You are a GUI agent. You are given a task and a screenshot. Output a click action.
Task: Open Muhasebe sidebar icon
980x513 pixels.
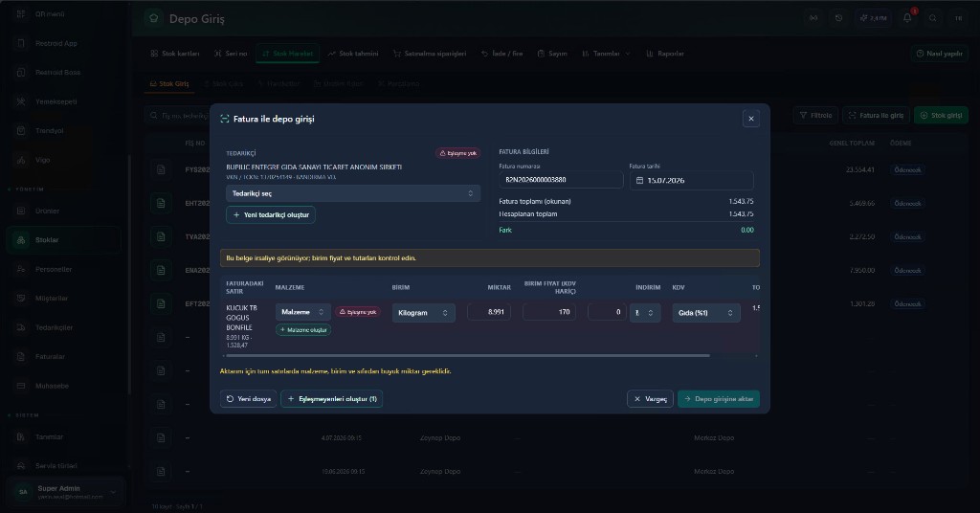[21, 386]
